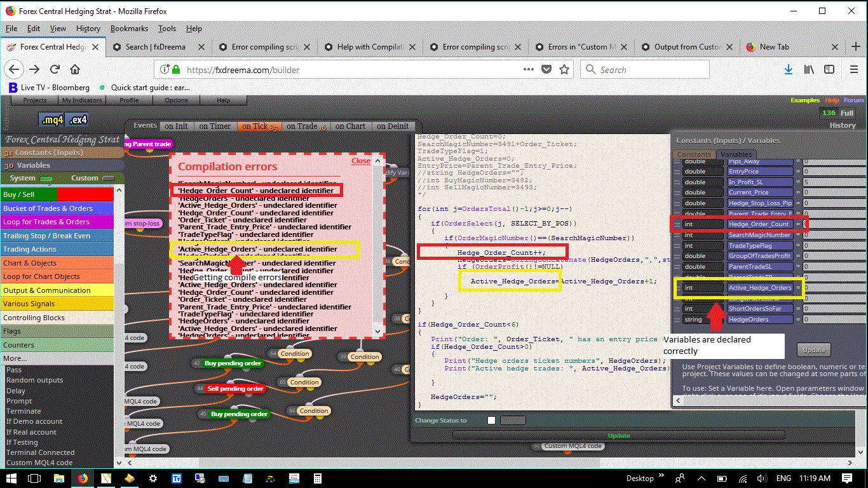Screen dimensions: 868x488
Task: Open Task View on the taskbar
Action: click(36, 478)
